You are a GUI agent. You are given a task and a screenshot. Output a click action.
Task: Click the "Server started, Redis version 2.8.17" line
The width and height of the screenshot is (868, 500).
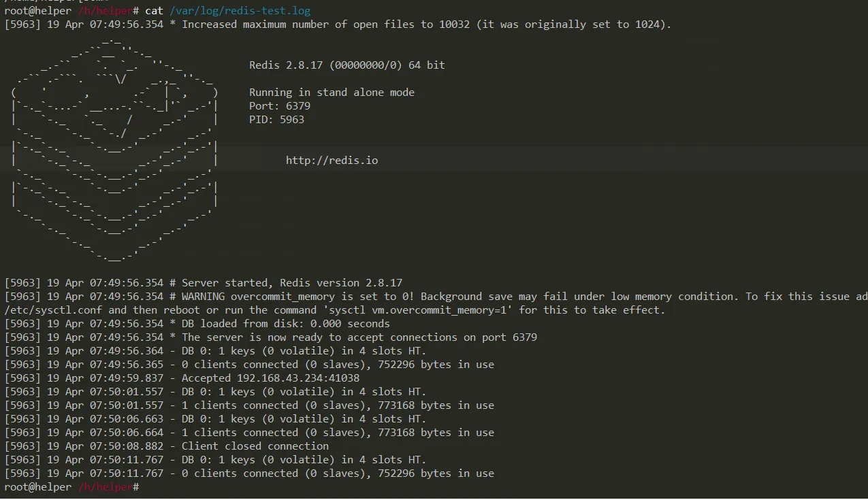[291, 283]
